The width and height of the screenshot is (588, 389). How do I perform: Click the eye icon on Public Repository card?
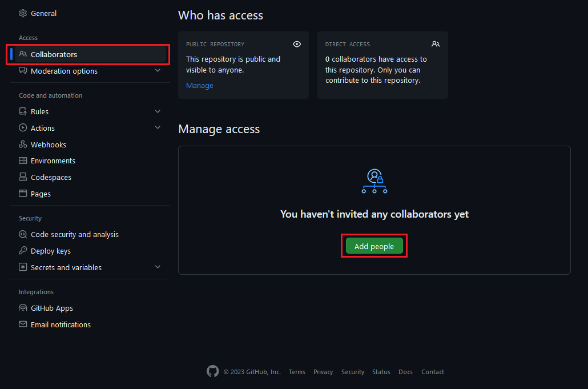297,44
